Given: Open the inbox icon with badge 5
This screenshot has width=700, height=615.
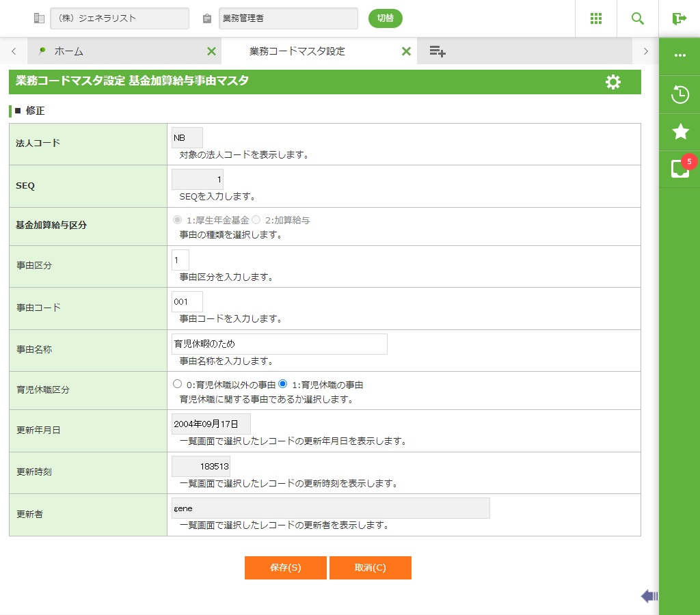Looking at the screenshot, I should (x=679, y=168).
